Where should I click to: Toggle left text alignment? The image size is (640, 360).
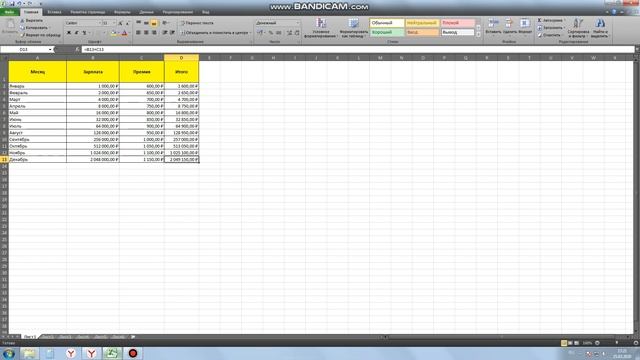pyautogui.click(x=138, y=33)
